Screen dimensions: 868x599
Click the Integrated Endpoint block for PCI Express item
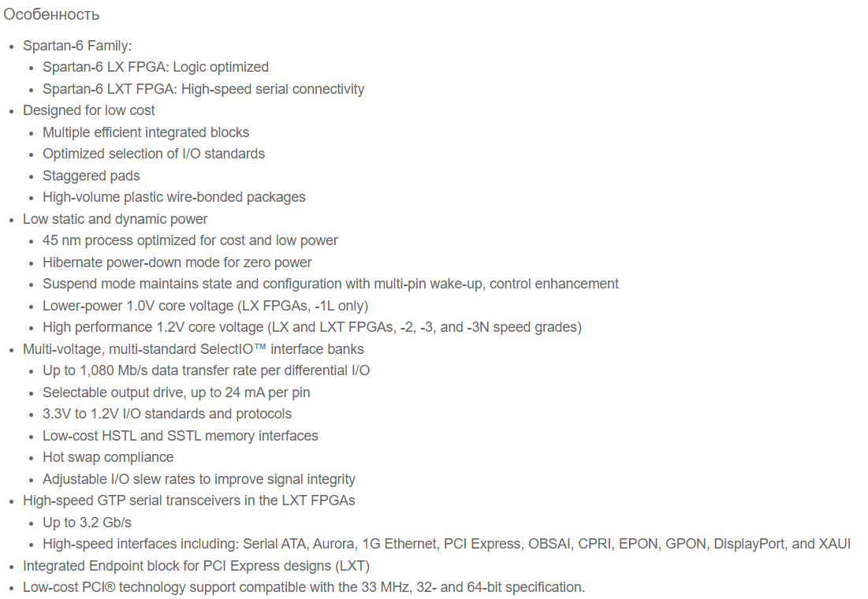(x=196, y=566)
